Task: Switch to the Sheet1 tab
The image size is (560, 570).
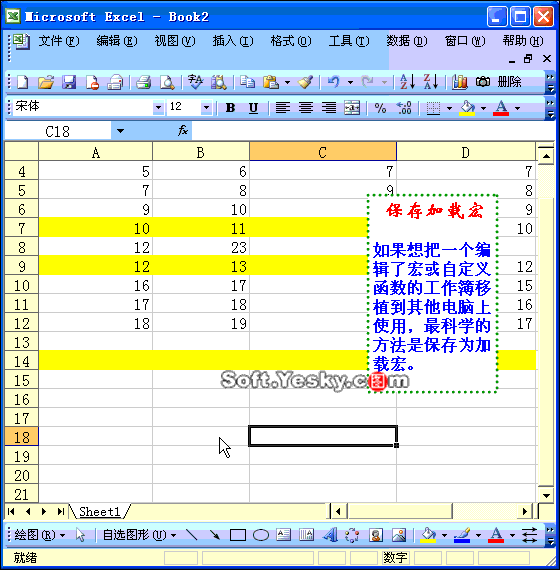Action: pyautogui.click(x=100, y=512)
